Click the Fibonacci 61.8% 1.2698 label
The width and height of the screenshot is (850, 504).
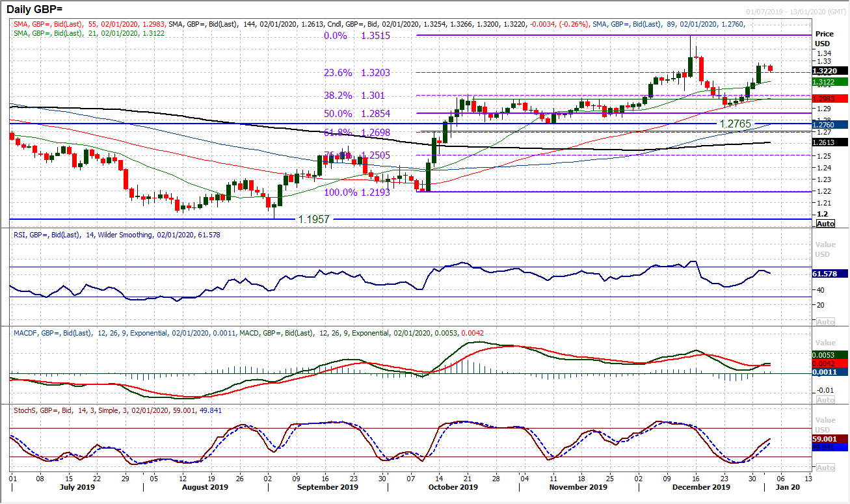(357, 133)
